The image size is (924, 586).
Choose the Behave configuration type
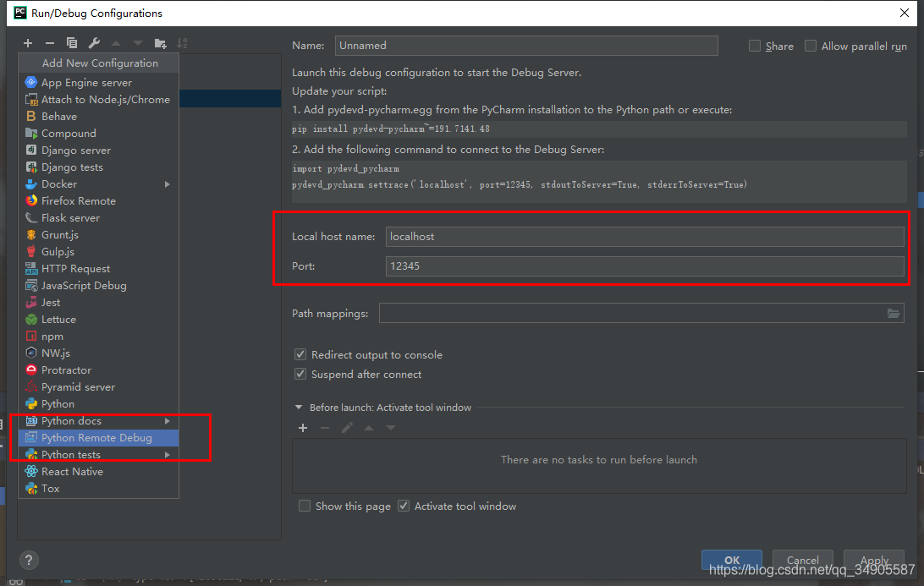[x=98, y=116]
